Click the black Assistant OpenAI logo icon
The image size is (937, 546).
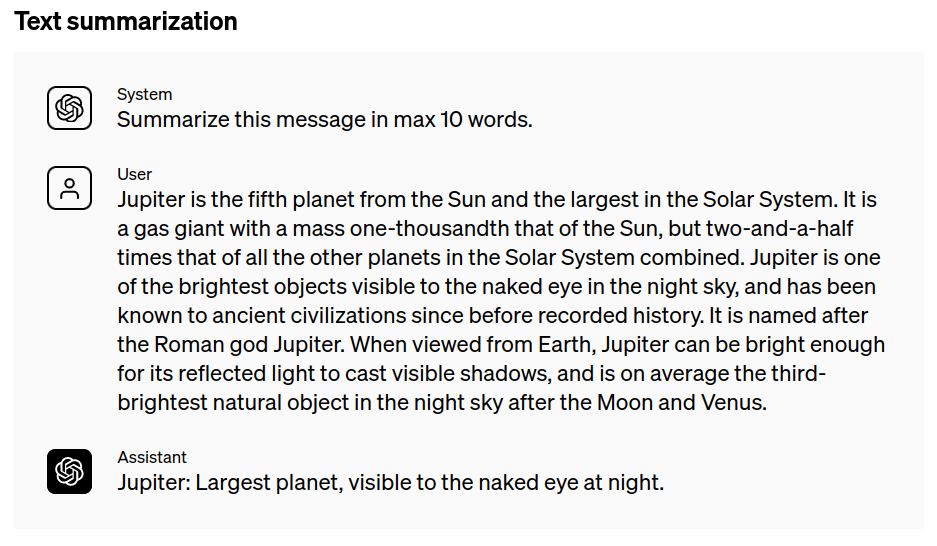click(x=69, y=471)
